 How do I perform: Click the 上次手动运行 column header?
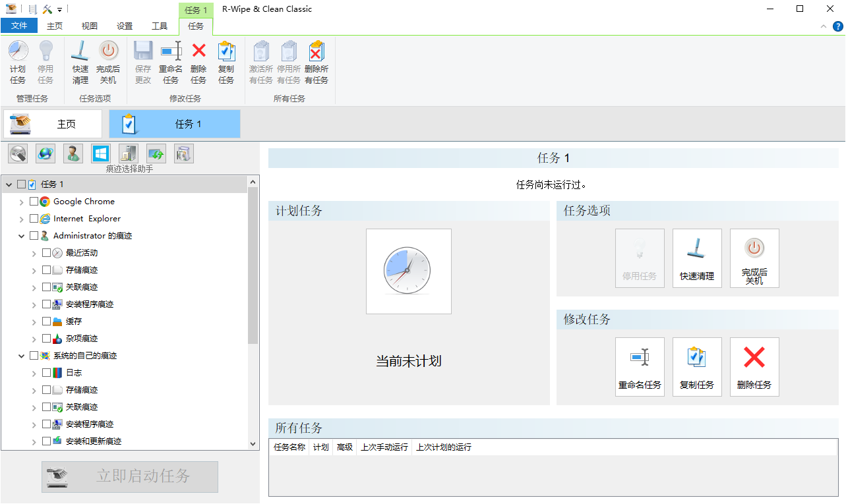pos(384,447)
